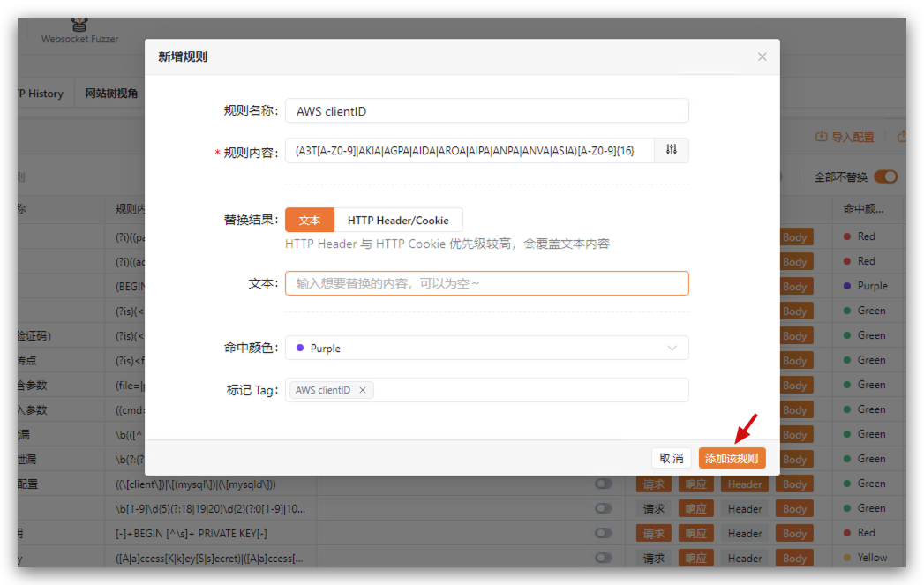The image size is (924, 585).
Task: Click the 规则名称 field containing AWS clientID
Action: coord(486,111)
